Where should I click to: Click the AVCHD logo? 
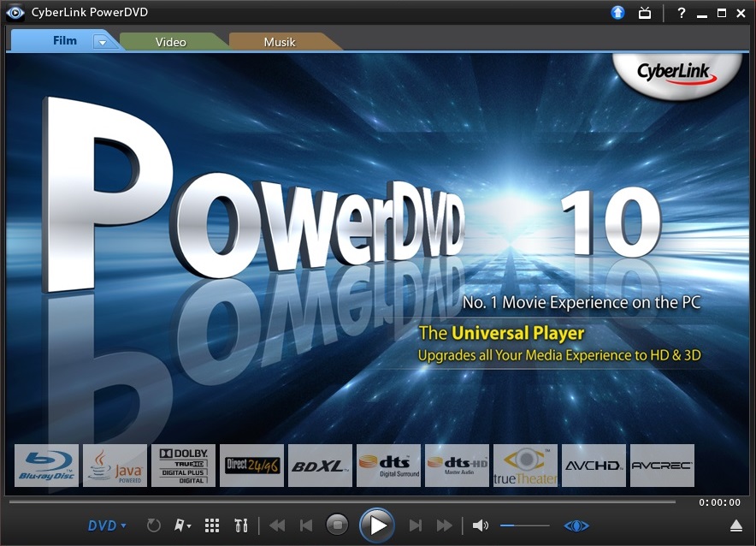594,466
